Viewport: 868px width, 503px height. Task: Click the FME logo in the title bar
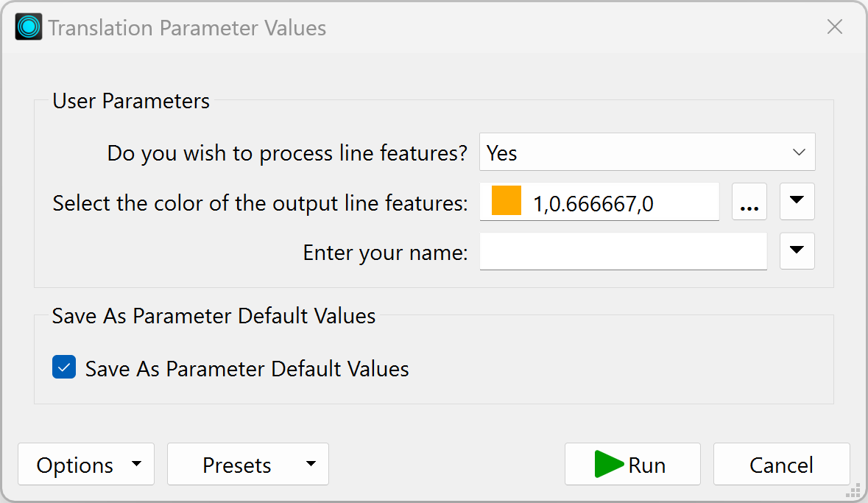click(27, 27)
